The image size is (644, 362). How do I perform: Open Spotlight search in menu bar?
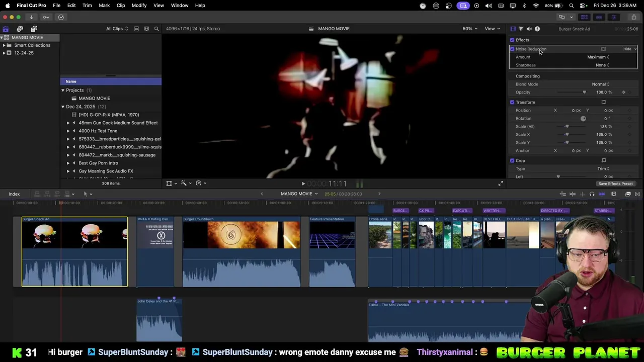click(572, 6)
